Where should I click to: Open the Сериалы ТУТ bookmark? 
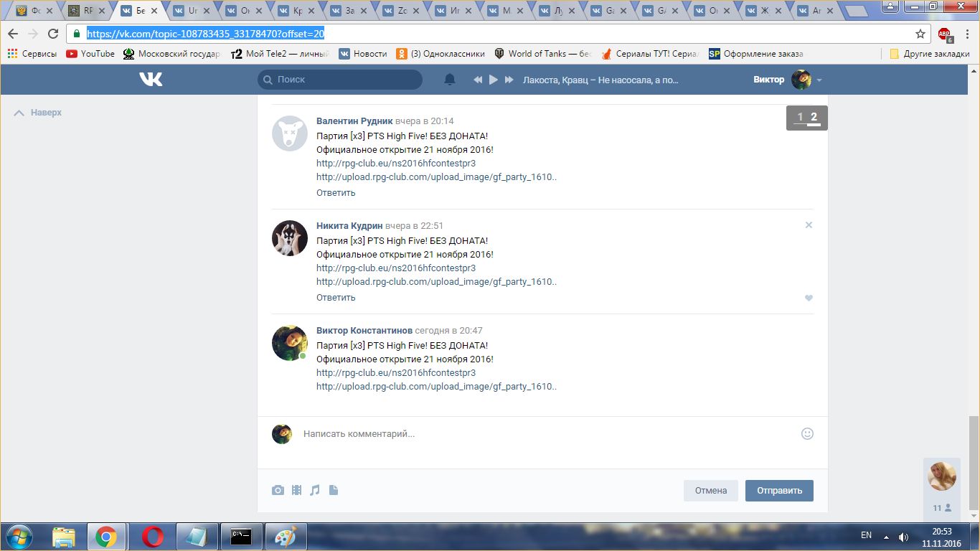pos(650,54)
